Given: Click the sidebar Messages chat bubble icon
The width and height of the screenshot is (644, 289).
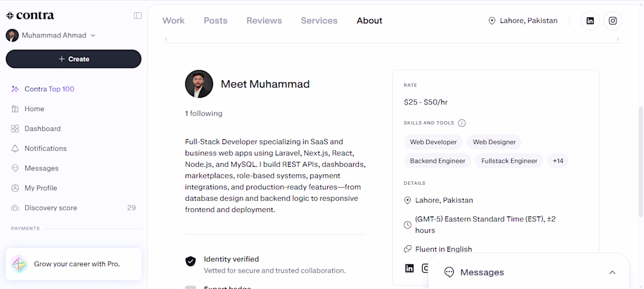Looking at the screenshot, I should [x=15, y=168].
